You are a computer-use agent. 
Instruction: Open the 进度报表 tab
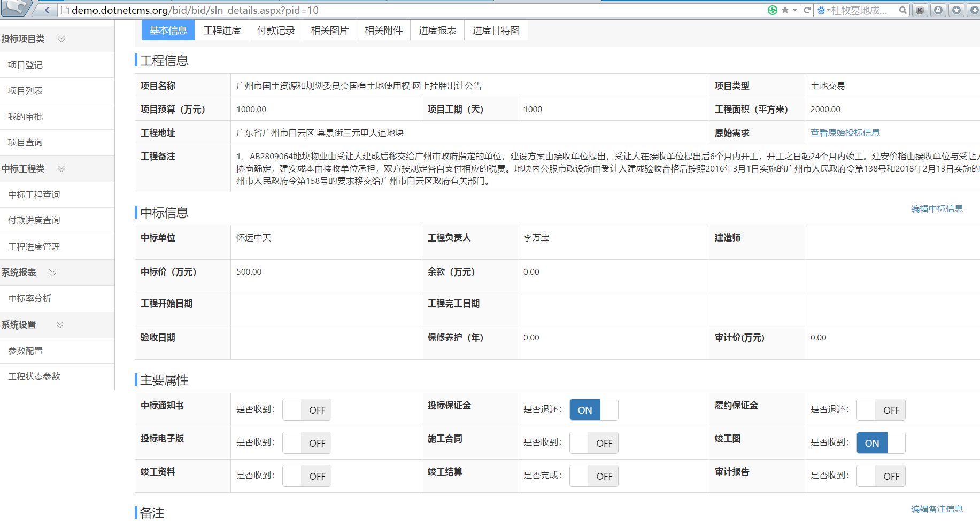(438, 30)
